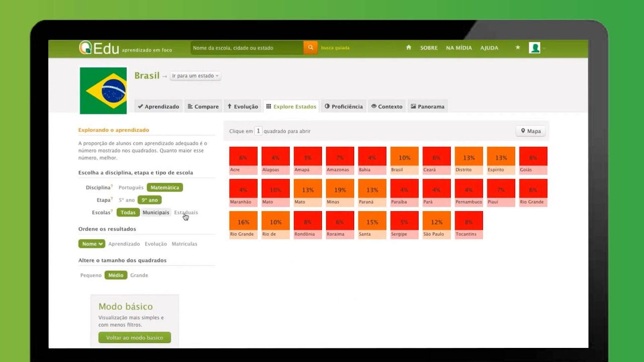
Task: Open the 'Ir para um estado' dropdown
Action: pyautogui.click(x=195, y=76)
